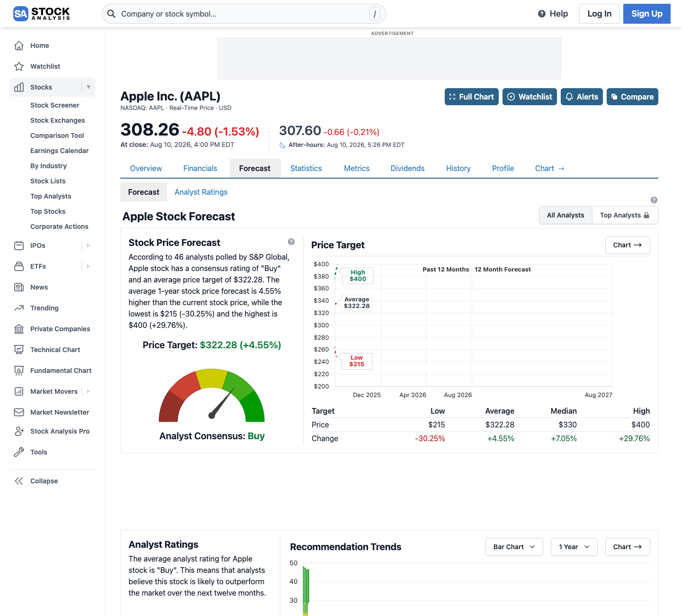This screenshot has height=616, width=682.
Task: Click the Collapse double-chevron icon
Action: (19, 481)
